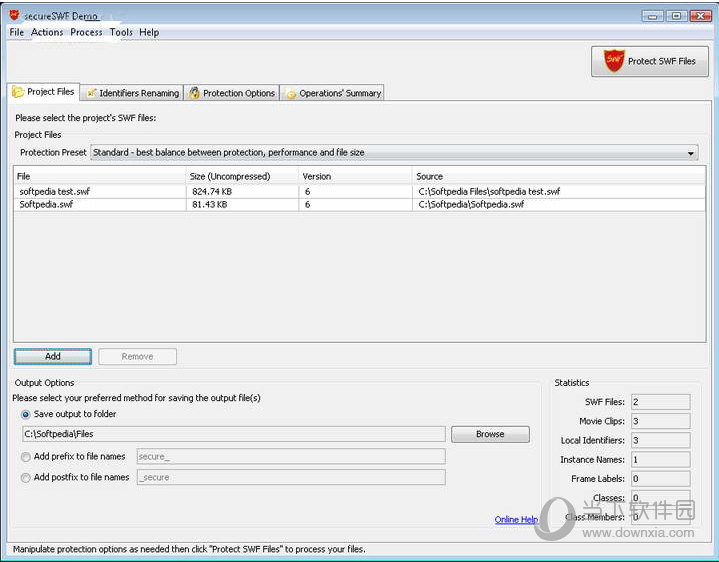The width and height of the screenshot is (719, 562).
Task: Select Save output to folder radio button
Action: tap(26, 414)
